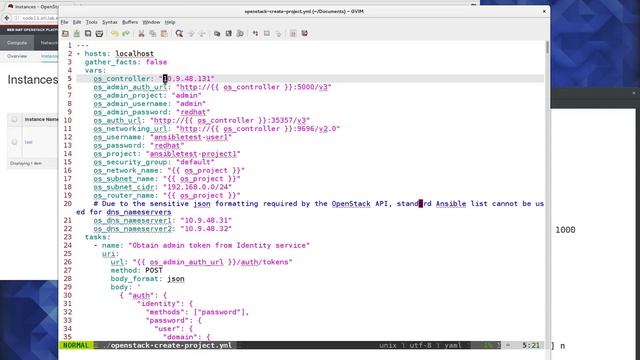Click 'tasks:' on line 23
The width and height of the screenshot is (640, 360).
click(x=98, y=237)
